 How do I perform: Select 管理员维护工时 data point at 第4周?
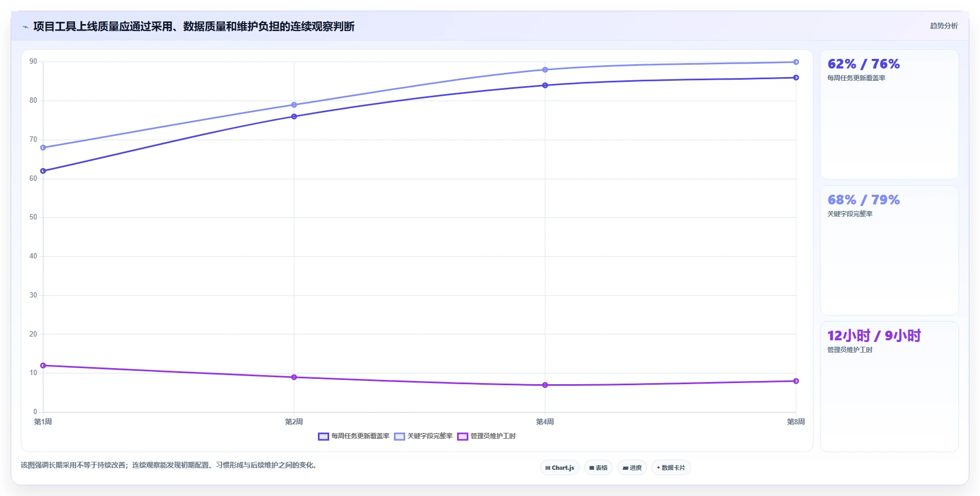545,385
